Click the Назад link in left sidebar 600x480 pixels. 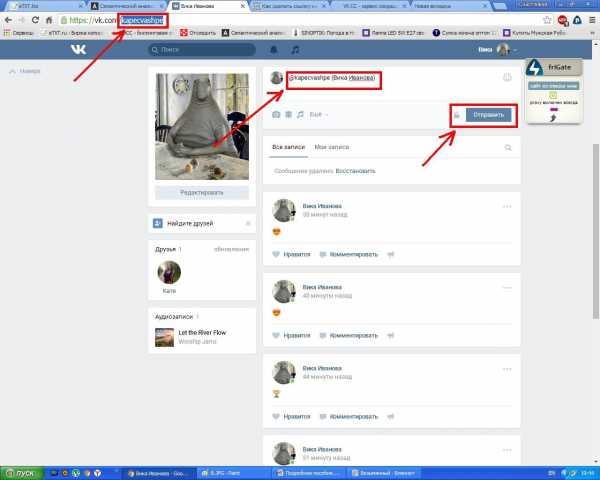point(25,71)
